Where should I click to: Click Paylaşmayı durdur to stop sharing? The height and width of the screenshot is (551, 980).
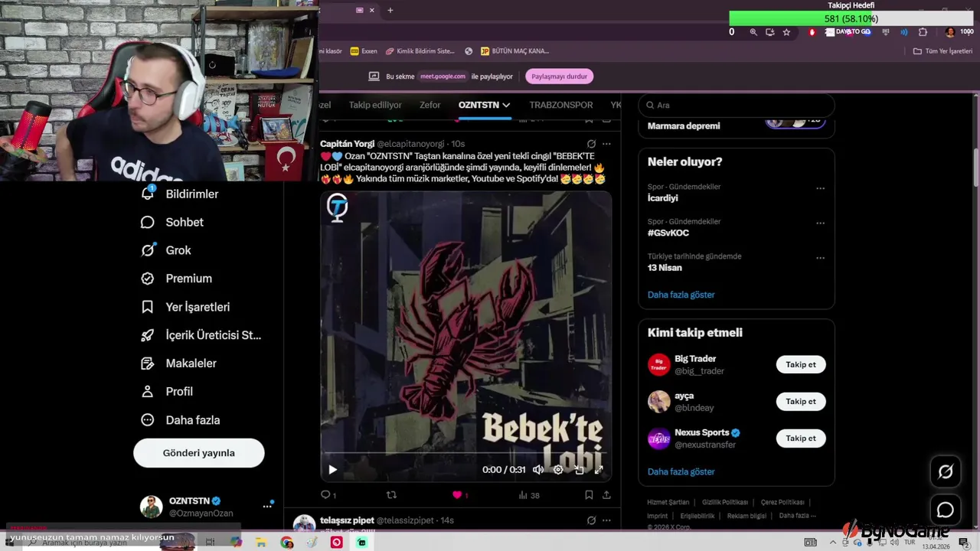pyautogui.click(x=560, y=77)
